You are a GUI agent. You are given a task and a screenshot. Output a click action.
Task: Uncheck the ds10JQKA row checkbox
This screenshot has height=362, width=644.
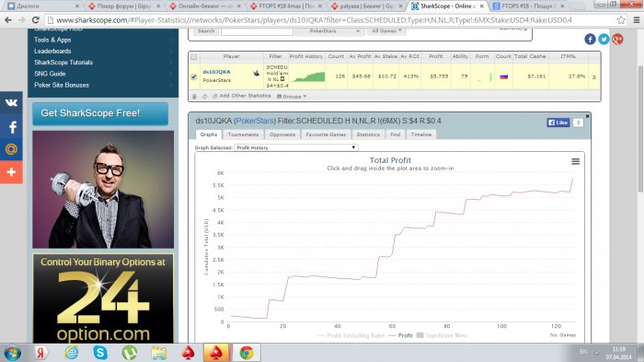pos(194,76)
